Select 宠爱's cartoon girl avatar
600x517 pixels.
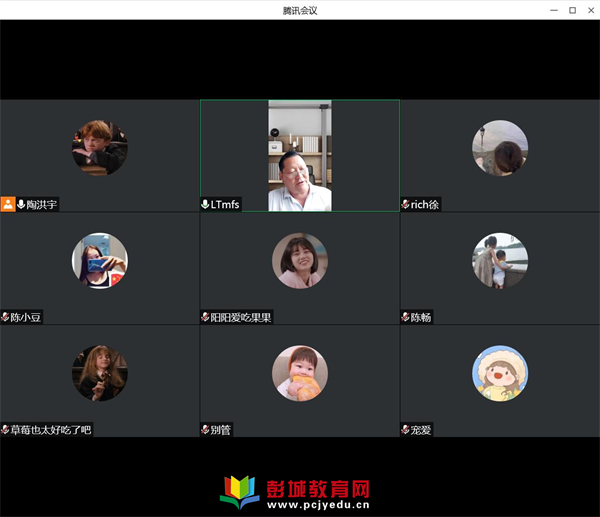(x=500, y=373)
